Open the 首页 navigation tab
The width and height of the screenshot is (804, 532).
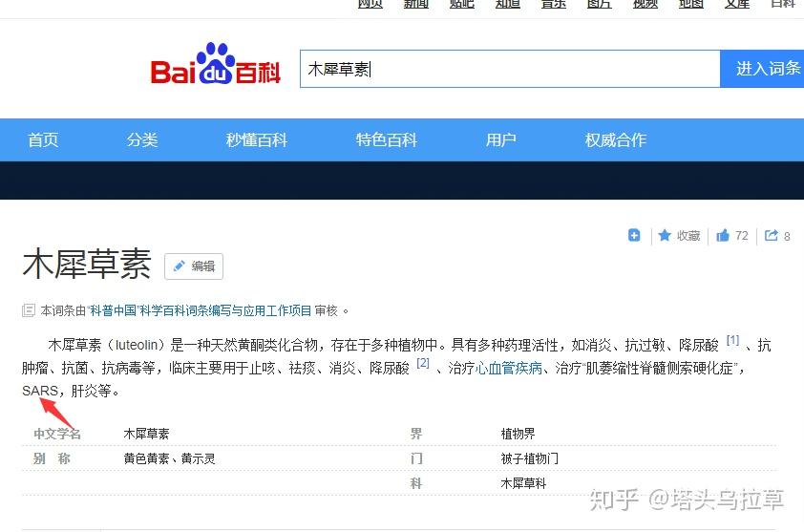tap(43, 140)
